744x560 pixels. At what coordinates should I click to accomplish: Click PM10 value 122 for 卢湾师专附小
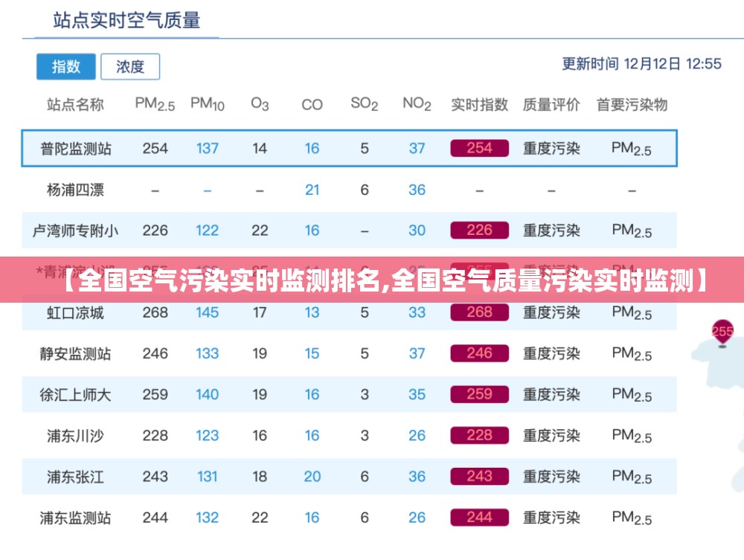pyautogui.click(x=208, y=231)
